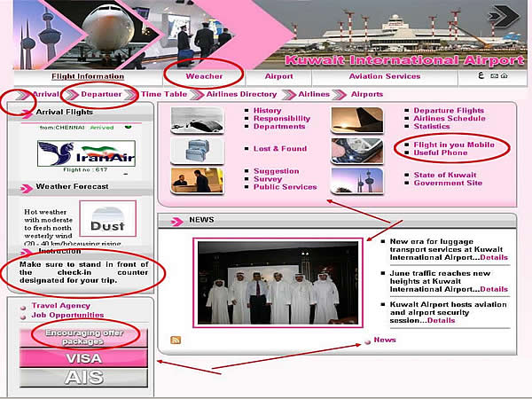Open the Travel Agency link
The image size is (532, 399).
[x=60, y=306]
